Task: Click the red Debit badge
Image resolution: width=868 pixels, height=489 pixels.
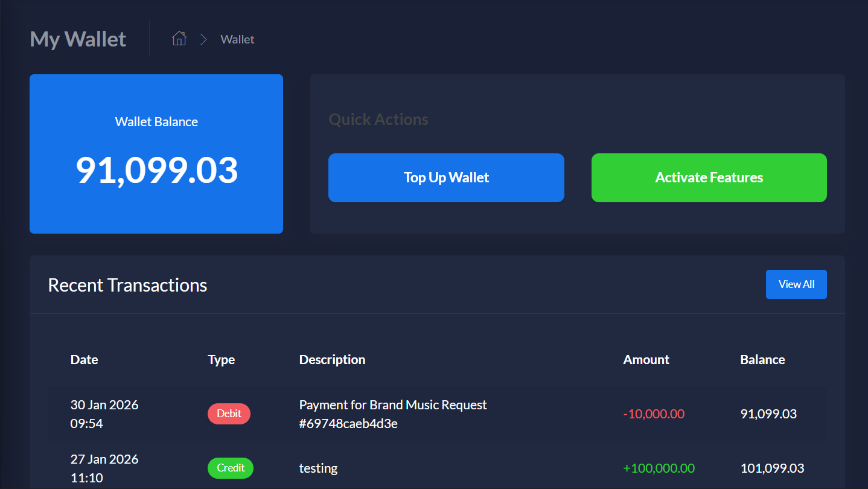Action: (229, 414)
